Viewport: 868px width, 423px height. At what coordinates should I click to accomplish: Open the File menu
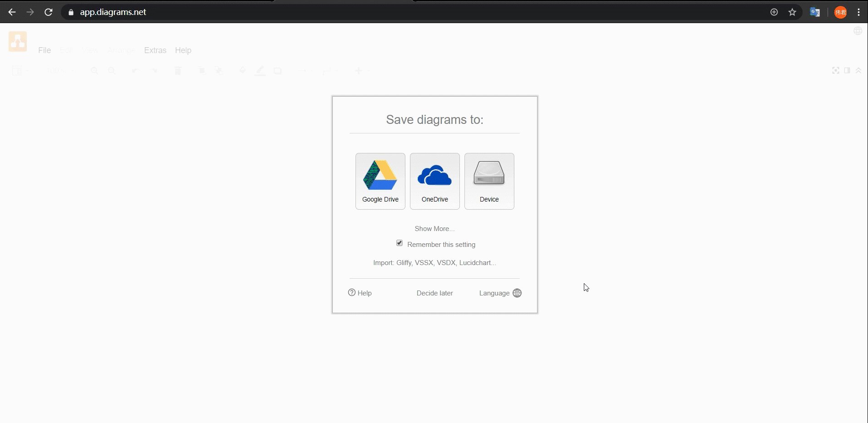pyautogui.click(x=44, y=50)
